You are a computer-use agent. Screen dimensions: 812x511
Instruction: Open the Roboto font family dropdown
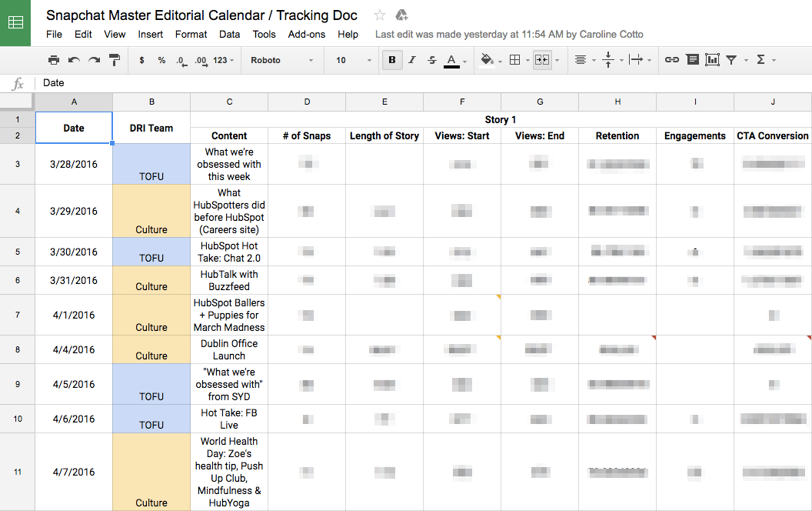(281, 60)
